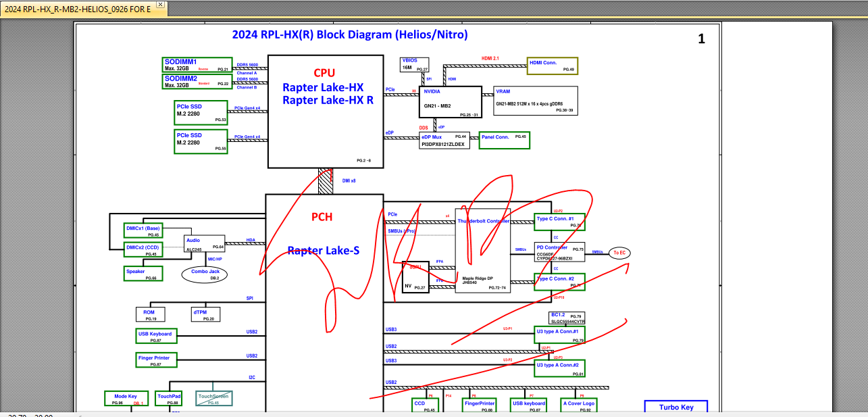Click the Type C Conn. #1 block
The height and width of the screenshot is (417, 868).
(559, 222)
